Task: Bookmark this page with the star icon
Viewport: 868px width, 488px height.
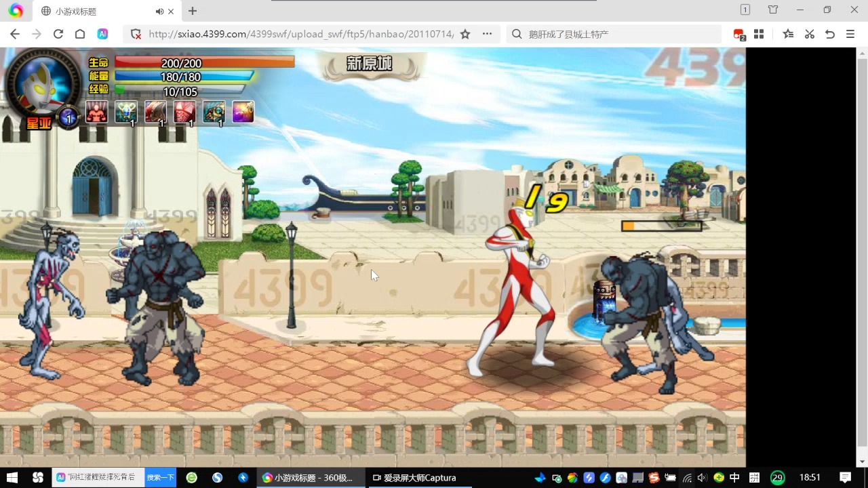Action: pyautogui.click(x=465, y=34)
